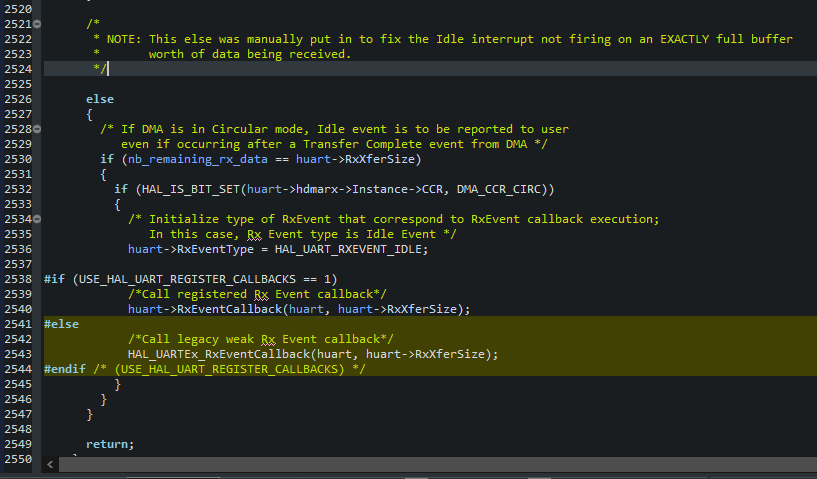Collapse the comment fold marker at line 2528

point(37,129)
